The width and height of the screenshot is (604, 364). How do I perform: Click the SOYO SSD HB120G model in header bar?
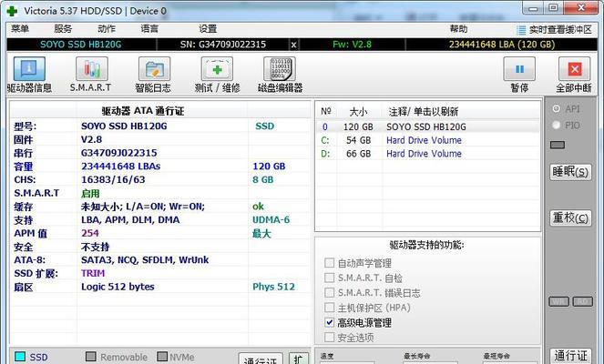(81, 45)
